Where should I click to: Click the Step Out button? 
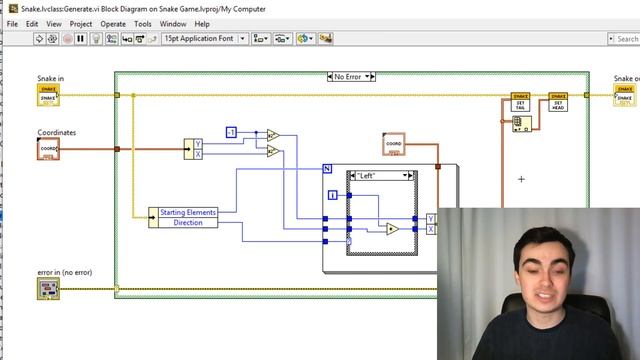(152, 39)
